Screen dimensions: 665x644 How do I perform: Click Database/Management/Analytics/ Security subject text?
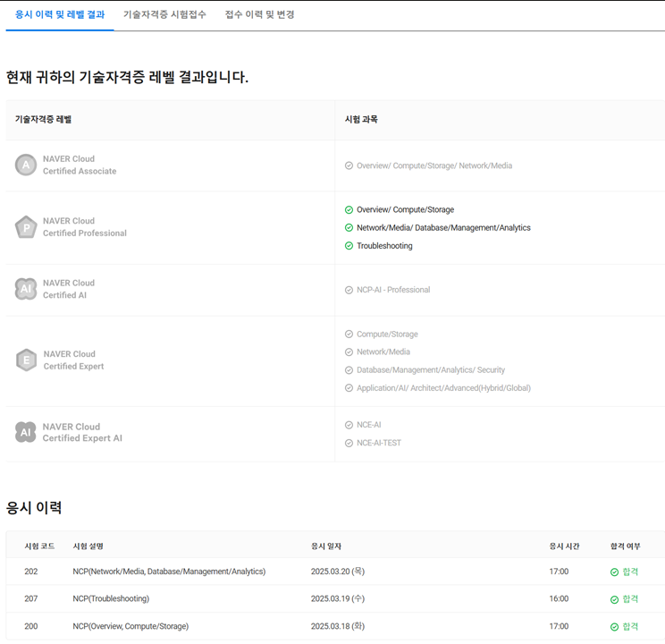(x=431, y=370)
